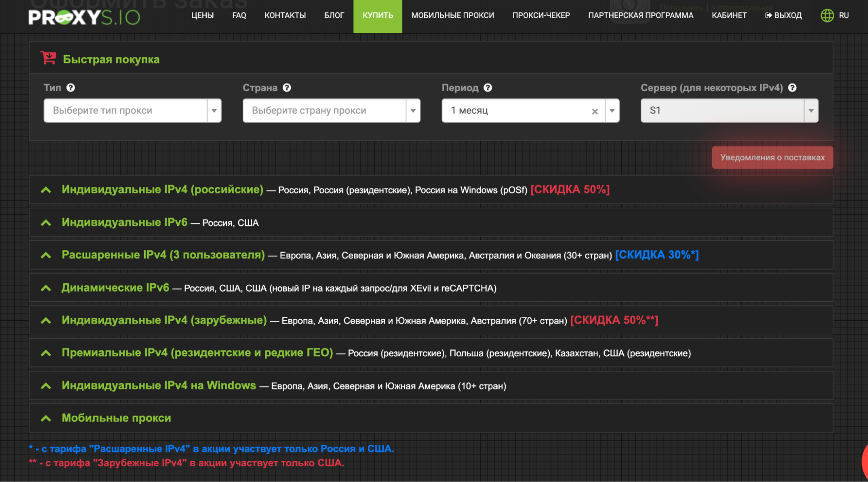Image resolution: width=868 pixels, height=482 pixels.
Task: Click help icon next to Период
Action: point(488,88)
